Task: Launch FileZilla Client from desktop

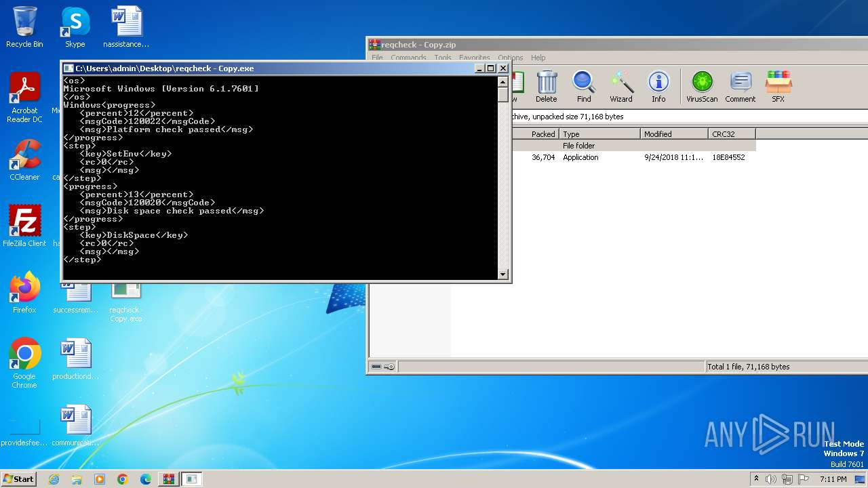Action: pyautogui.click(x=24, y=226)
